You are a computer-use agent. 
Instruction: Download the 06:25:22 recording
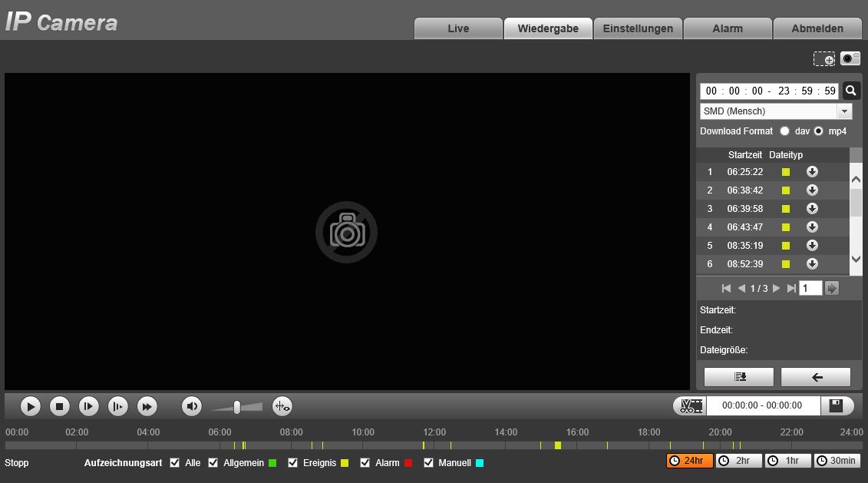tap(812, 172)
